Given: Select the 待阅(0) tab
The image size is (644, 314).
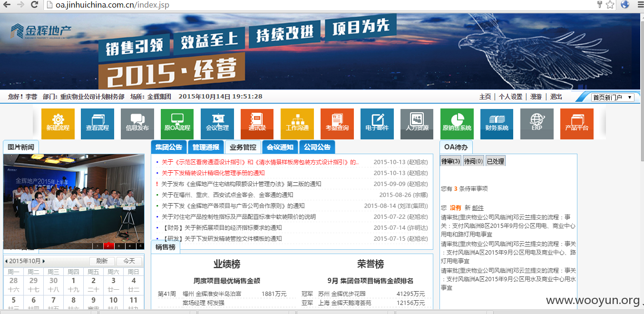Looking at the screenshot, I should [x=473, y=161].
